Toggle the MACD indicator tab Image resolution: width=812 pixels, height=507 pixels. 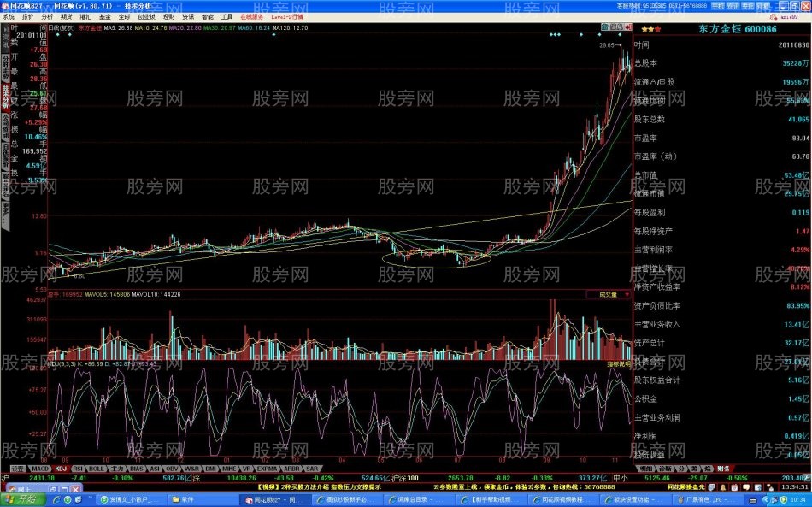point(39,469)
